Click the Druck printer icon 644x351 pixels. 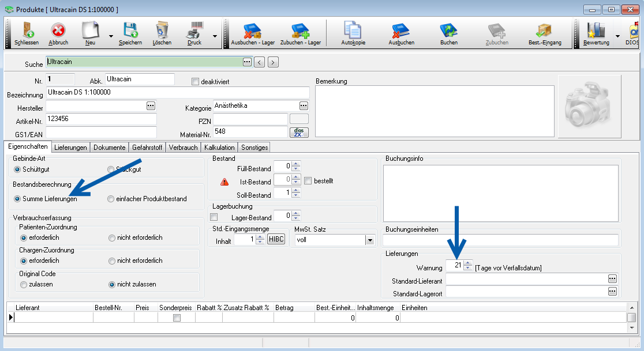tap(195, 31)
